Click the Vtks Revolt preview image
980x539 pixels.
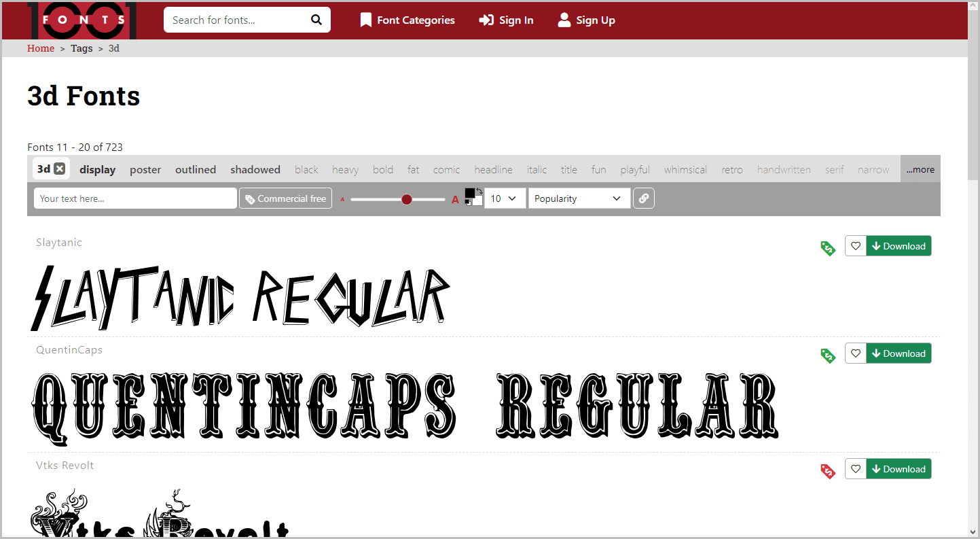[160, 513]
